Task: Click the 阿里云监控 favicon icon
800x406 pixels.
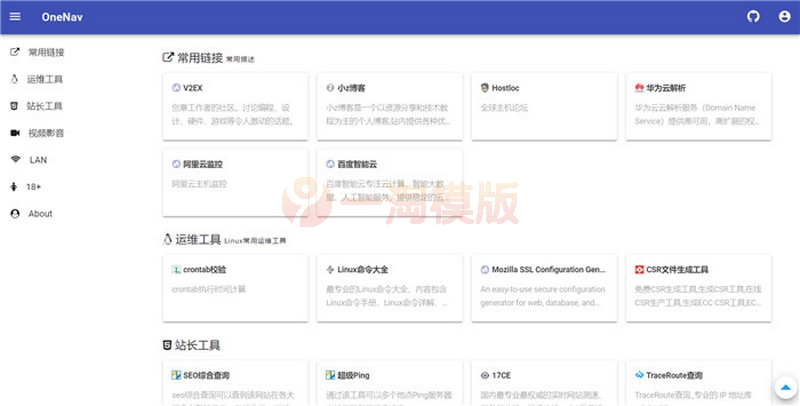Action: click(176, 164)
